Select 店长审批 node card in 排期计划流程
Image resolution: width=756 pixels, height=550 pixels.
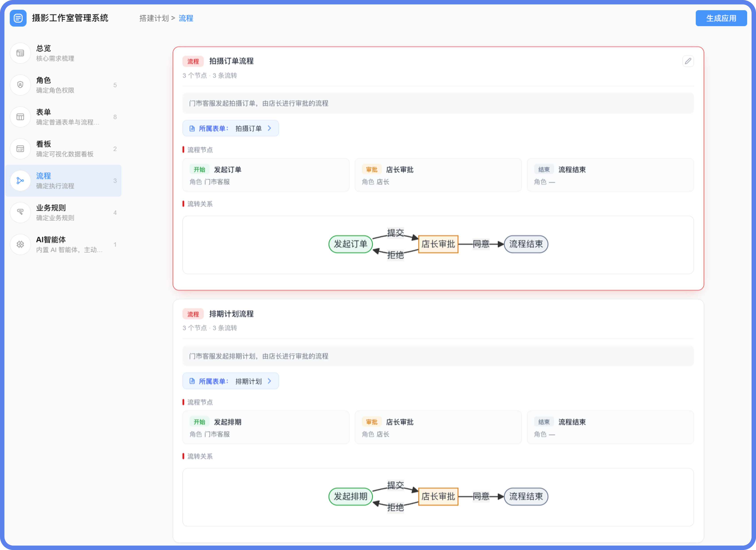click(x=438, y=427)
